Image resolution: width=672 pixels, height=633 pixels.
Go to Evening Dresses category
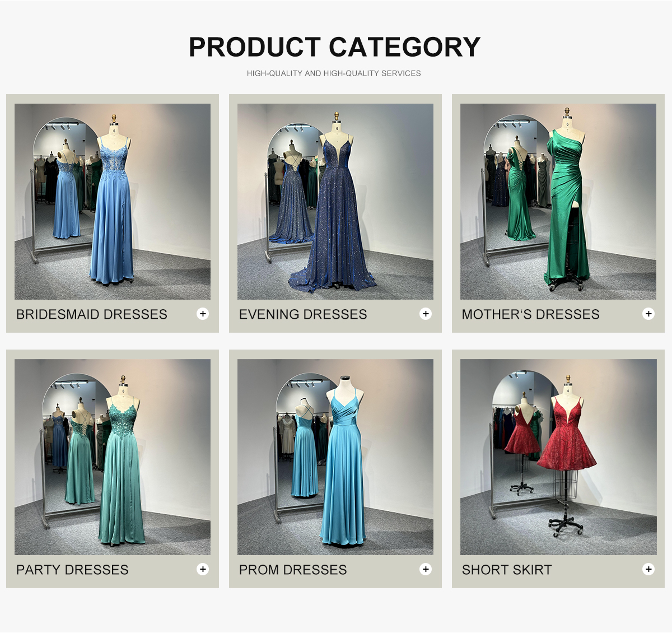(303, 314)
